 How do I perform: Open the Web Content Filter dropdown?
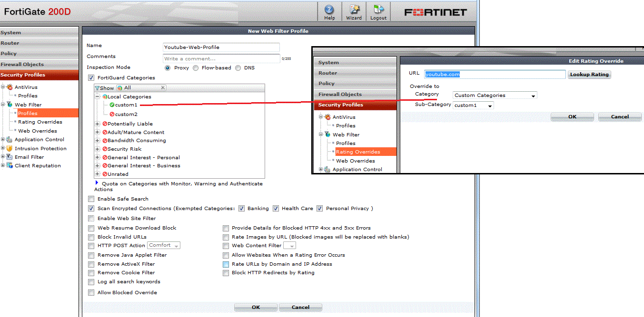click(289, 246)
